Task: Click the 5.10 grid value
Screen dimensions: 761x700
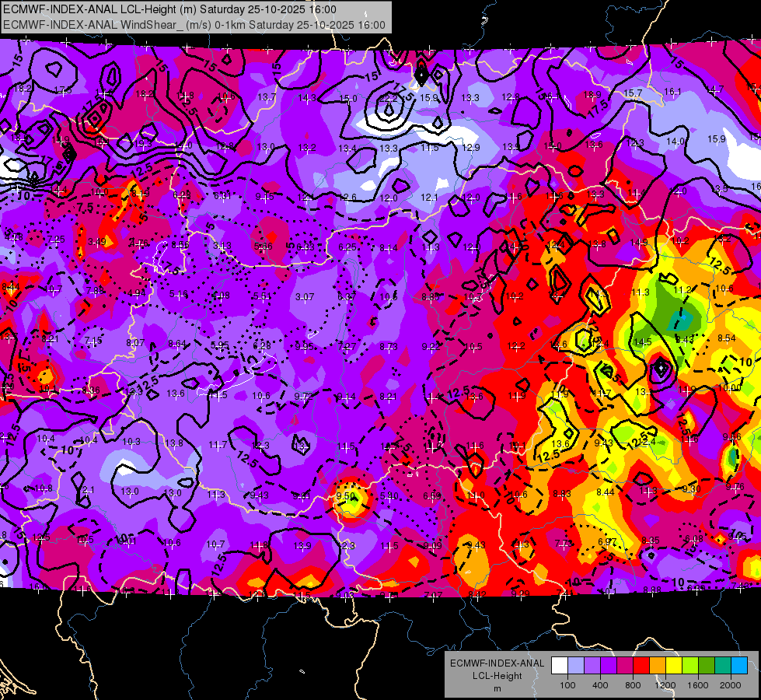Action: click(389, 495)
